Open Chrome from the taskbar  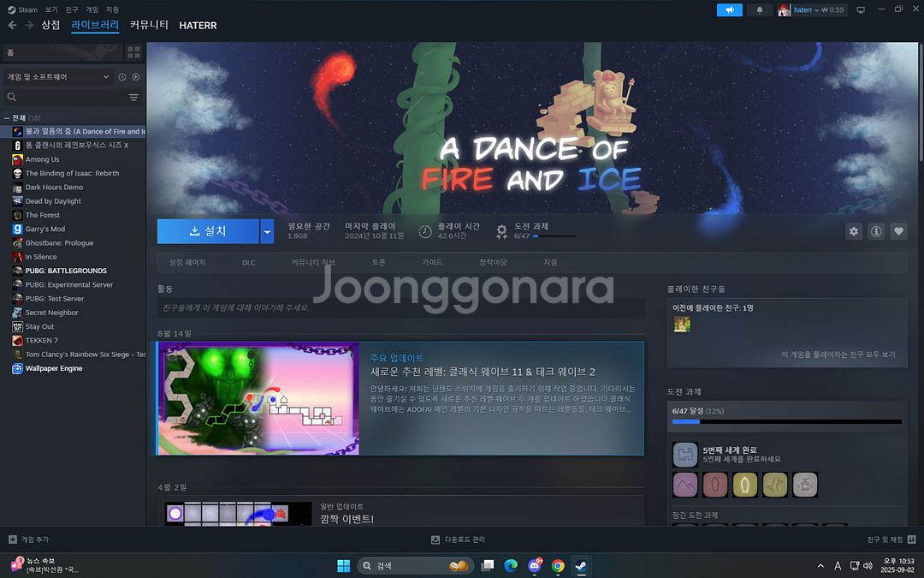pos(558,566)
